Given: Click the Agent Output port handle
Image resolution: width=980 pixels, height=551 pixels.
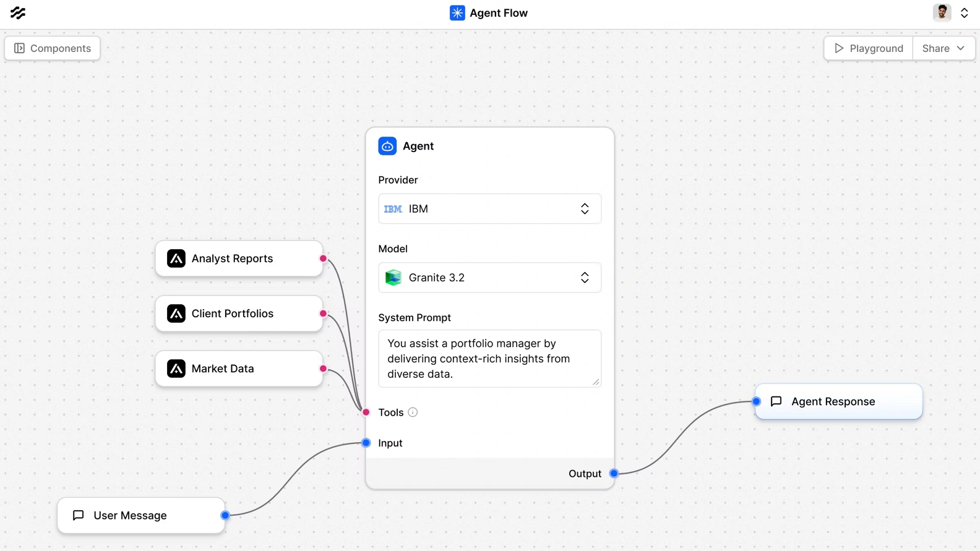Looking at the screenshot, I should click(x=614, y=474).
